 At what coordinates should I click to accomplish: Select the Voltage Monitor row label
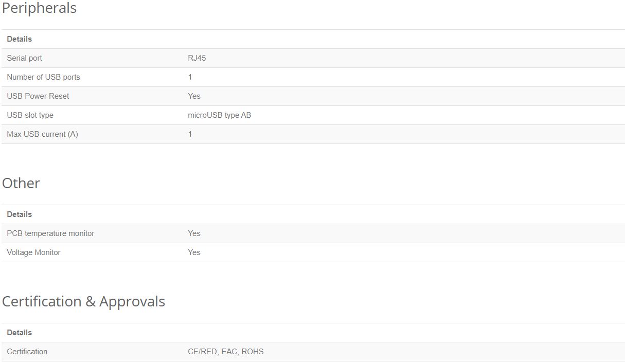pos(34,252)
